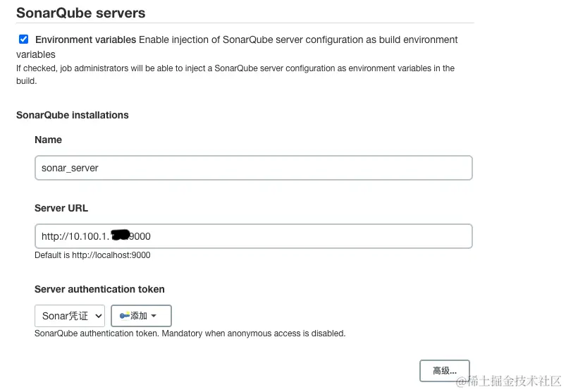
Task: Click the 添加 text on the add-credentials button
Action: 139,316
